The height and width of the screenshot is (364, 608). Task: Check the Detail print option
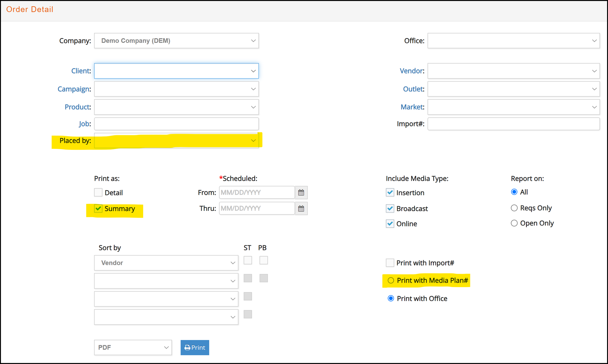point(98,192)
